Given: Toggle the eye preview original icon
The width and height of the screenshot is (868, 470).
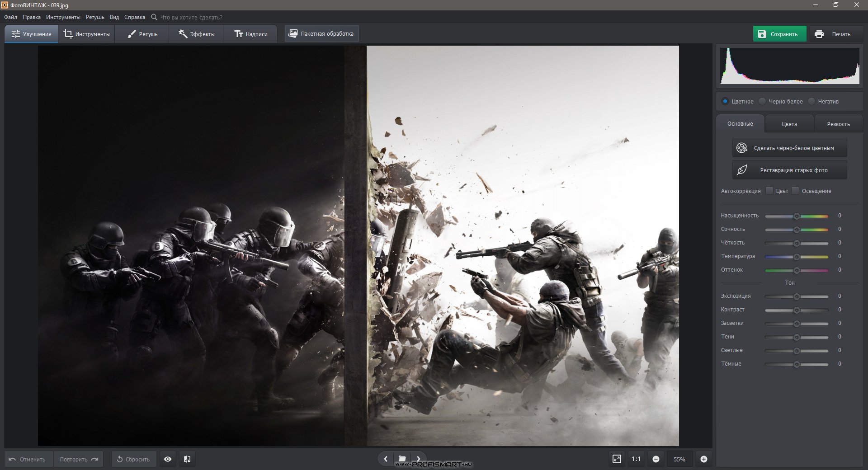Looking at the screenshot, I should tap(168, 459).
